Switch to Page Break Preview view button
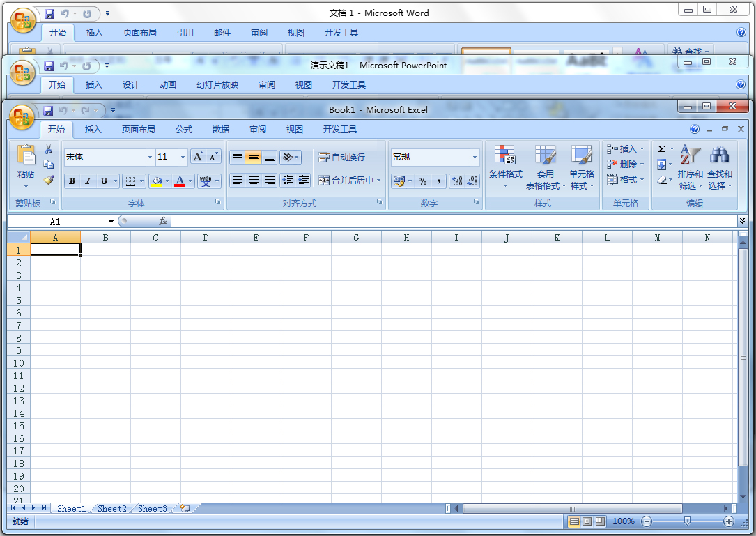Screen dimensions: 756x536 600,521
